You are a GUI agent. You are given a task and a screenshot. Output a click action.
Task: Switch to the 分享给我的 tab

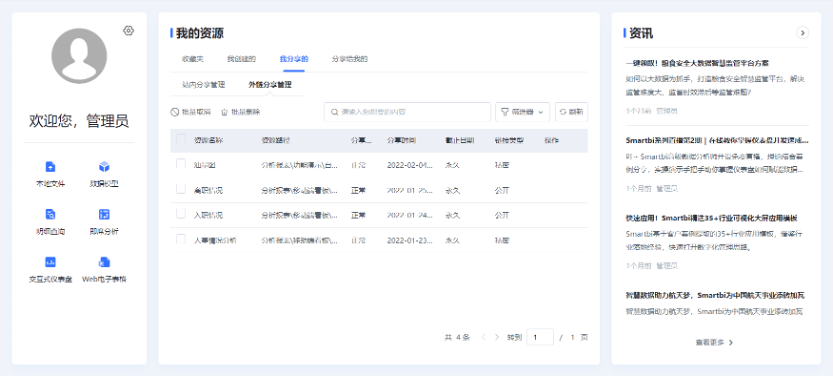point(349,59)
